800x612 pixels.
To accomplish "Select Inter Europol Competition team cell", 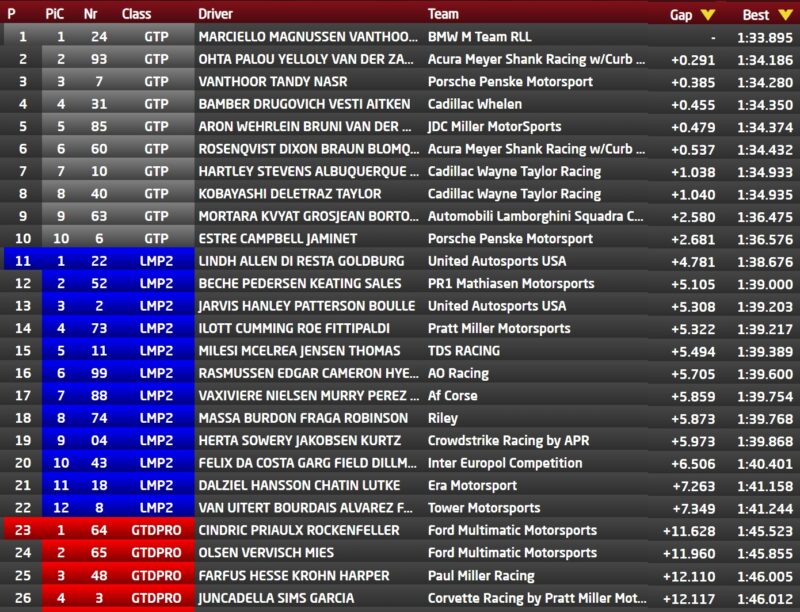I will point(505,463).
